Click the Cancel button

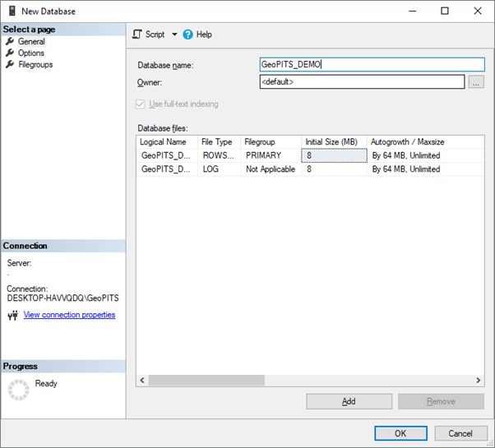[x=460, y=433]
